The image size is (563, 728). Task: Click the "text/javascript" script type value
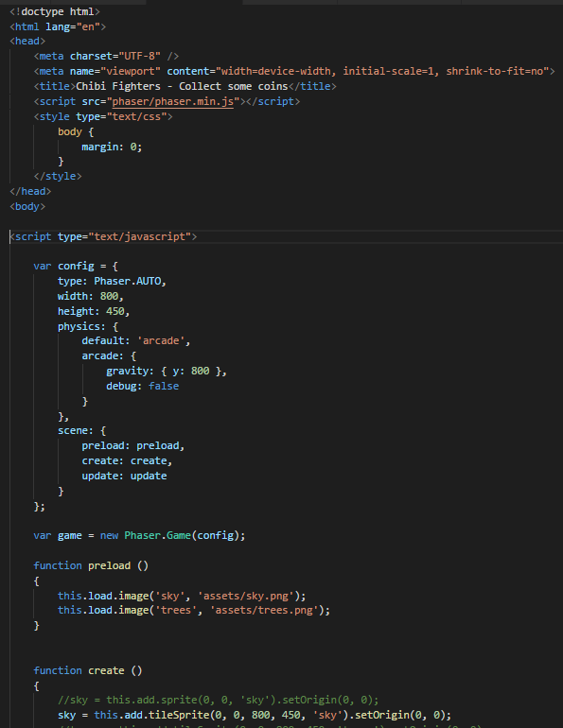pos(140,236)
